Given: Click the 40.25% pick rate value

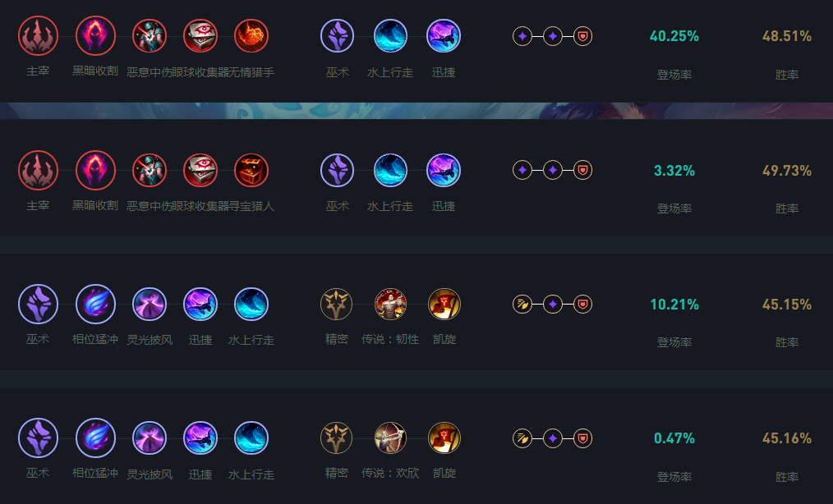Looking at the screenshot, I should (674, 36).
